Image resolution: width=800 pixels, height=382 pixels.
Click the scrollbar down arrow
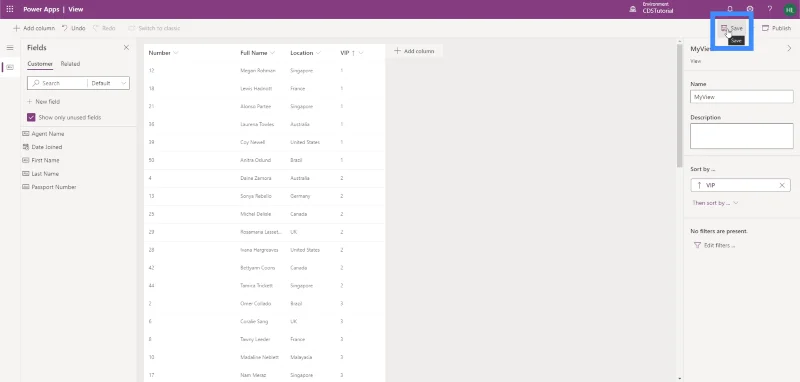click(x=679, y=378)
